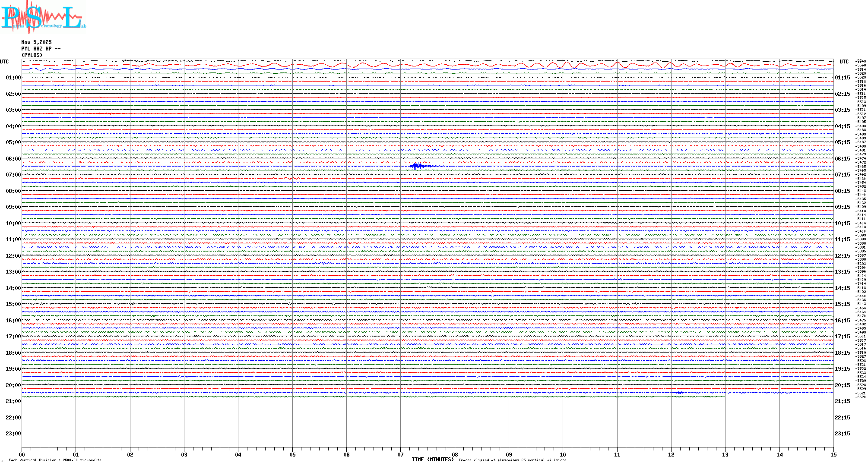The height and width of the screenshot is (466, 868).
Task: Click the small blue event near minute 12
Action: pyautogui.click(x=680, y=392)
